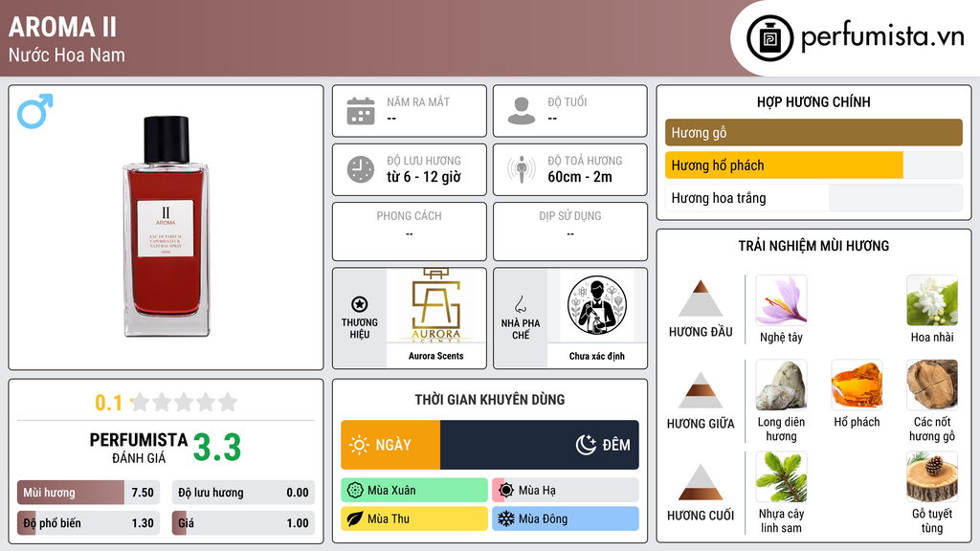Click the Nước Hoa Nam subtitle
The height and width of the screenshot is (551, 980).
[x=67, y=55]
